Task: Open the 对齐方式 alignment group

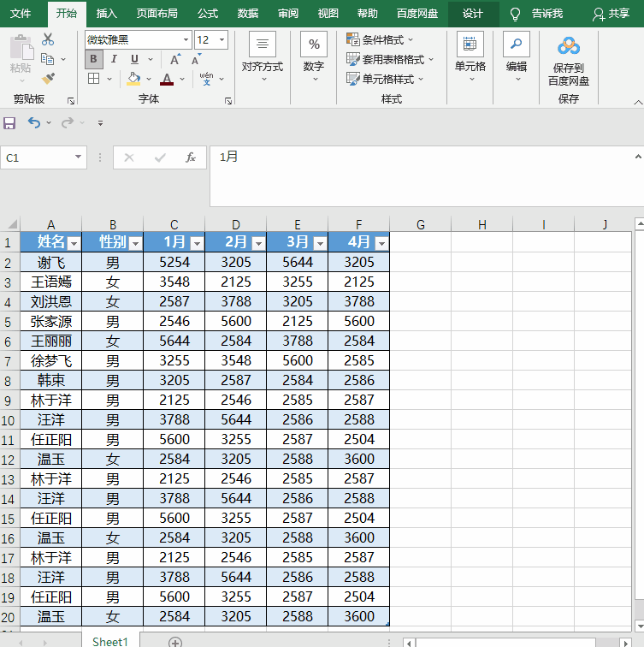Action: [263, 56]
